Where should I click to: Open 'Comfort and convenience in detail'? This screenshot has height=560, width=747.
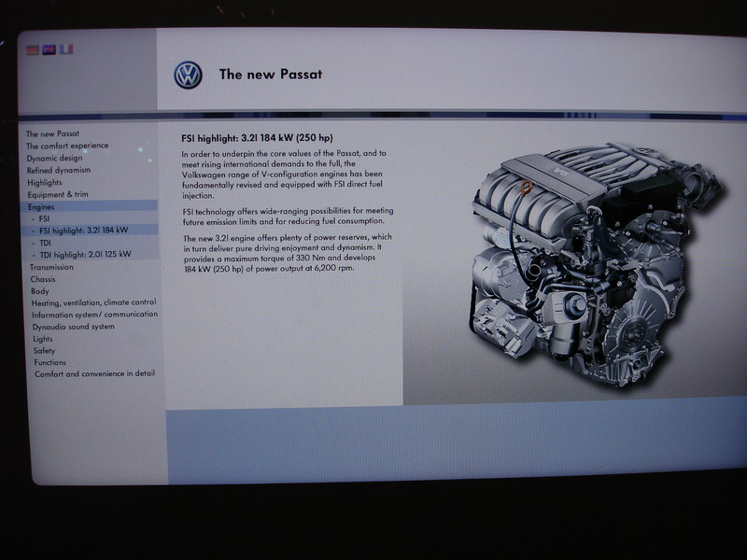coord(95,374)
